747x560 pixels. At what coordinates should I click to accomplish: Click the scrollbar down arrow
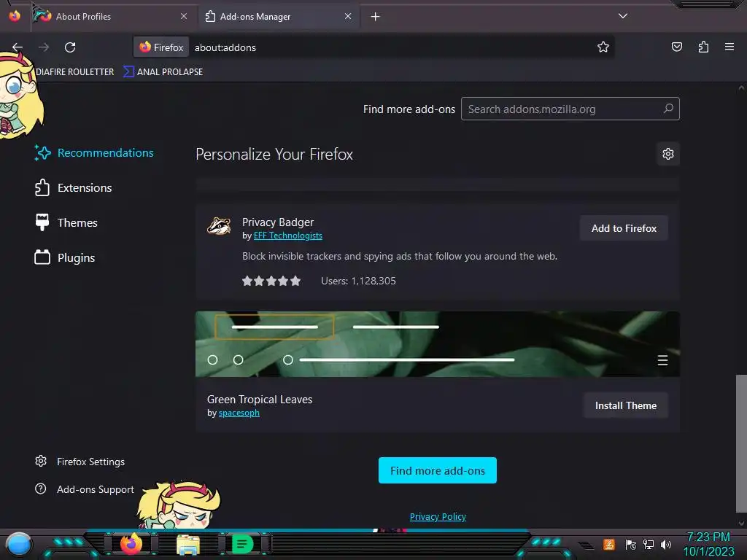[x=741, y=523]
